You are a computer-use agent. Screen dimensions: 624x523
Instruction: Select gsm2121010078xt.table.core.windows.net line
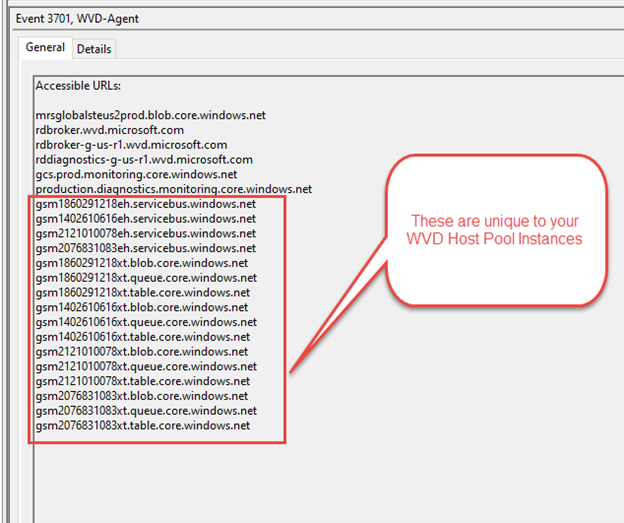click(x=142, y=381)
